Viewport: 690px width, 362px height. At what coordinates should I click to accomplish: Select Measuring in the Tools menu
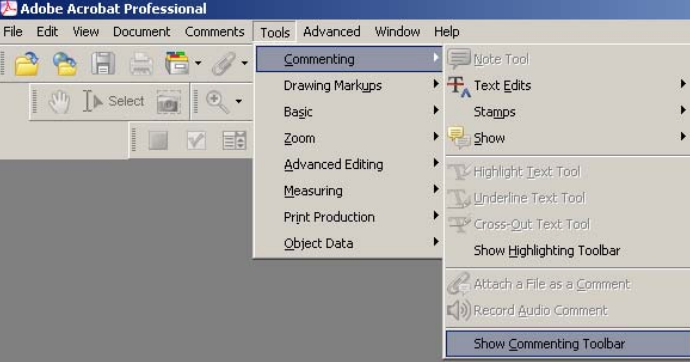click(349, 191)
